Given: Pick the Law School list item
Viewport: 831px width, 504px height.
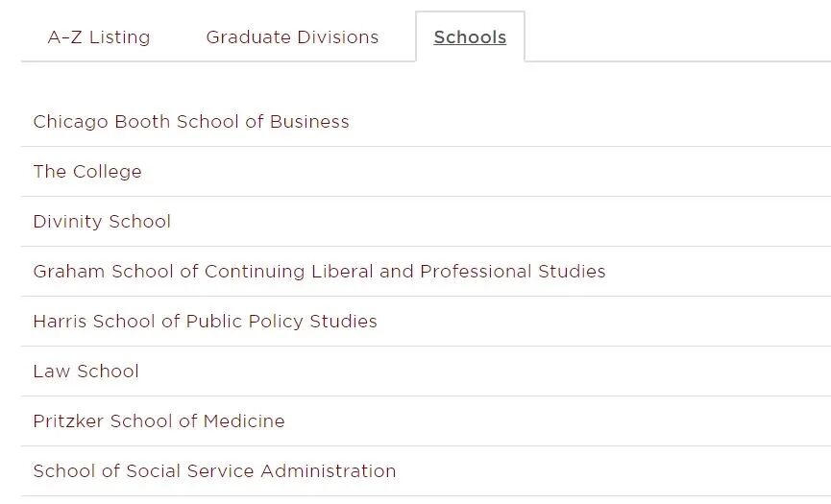Looking at the screenshot, I should pos(86,372).
